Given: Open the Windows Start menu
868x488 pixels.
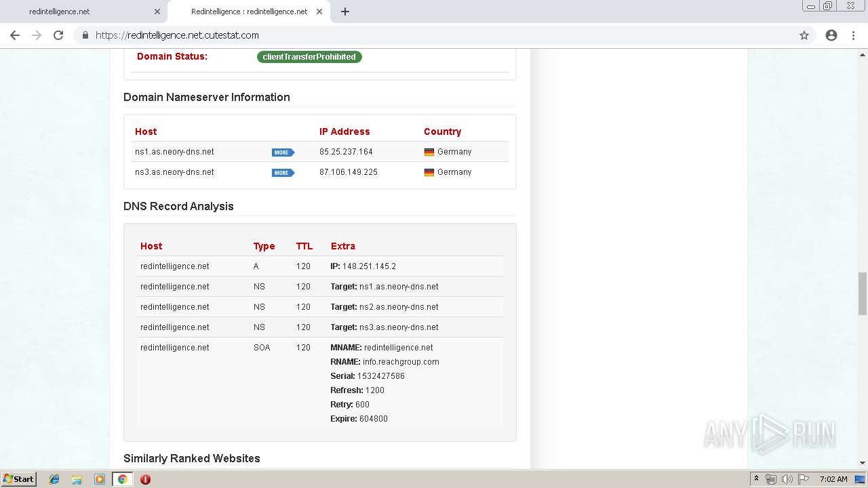Looking at the screenshot, I should pyautogui.click(x=18, y=479).
